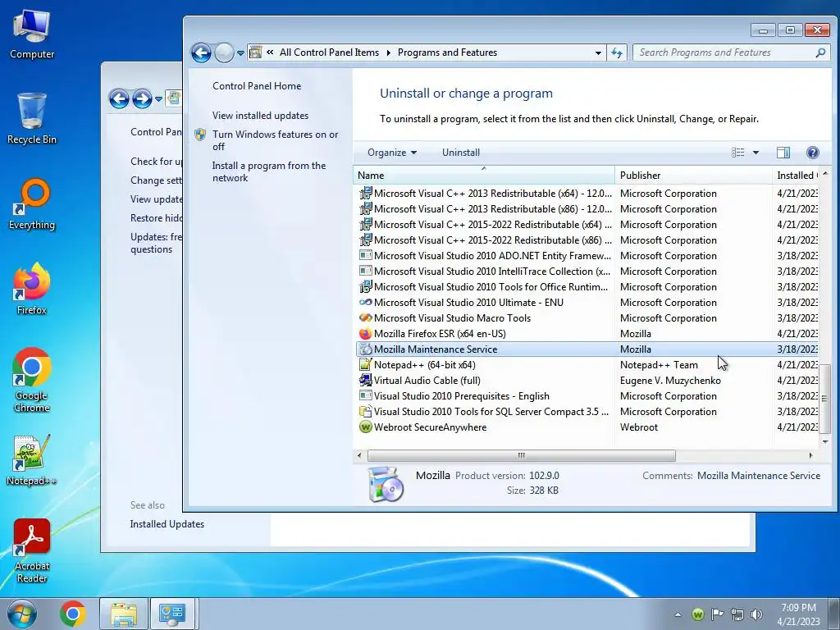Open Turn Windows features on or off
The width and height of the screenshot is (840, 630).
pyautogui.click(x=275, y=140)
